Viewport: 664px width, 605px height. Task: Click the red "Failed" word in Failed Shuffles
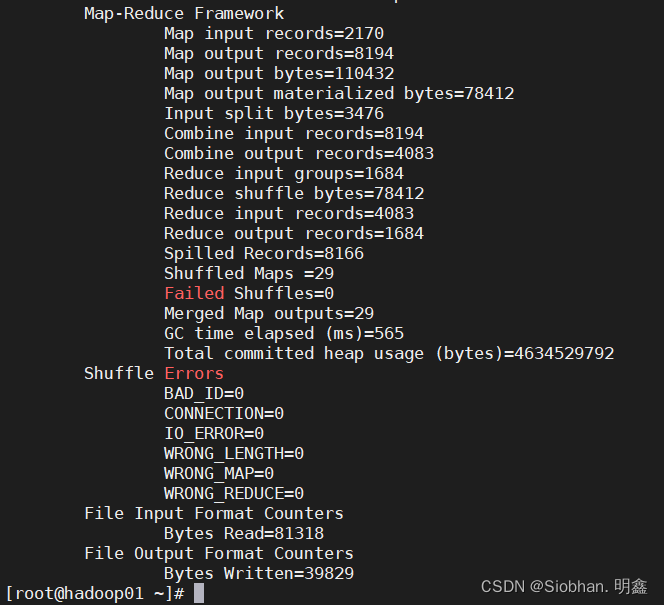tap(194, 293)
